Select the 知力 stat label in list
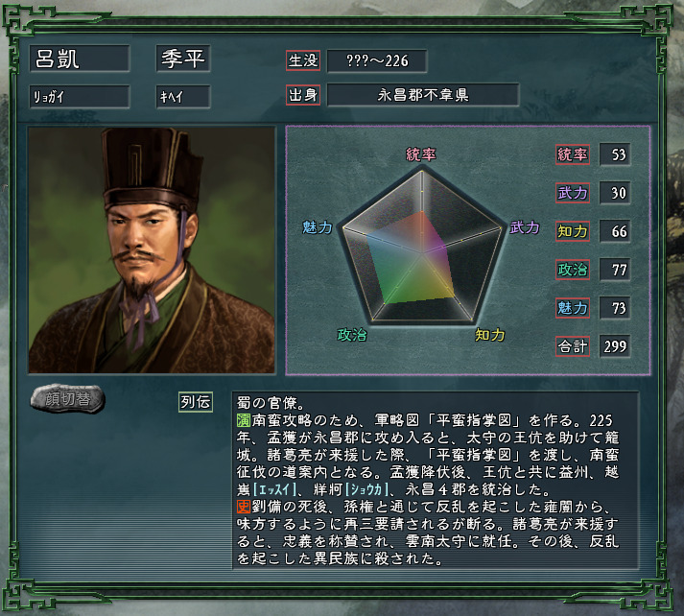 click(573, 231)
